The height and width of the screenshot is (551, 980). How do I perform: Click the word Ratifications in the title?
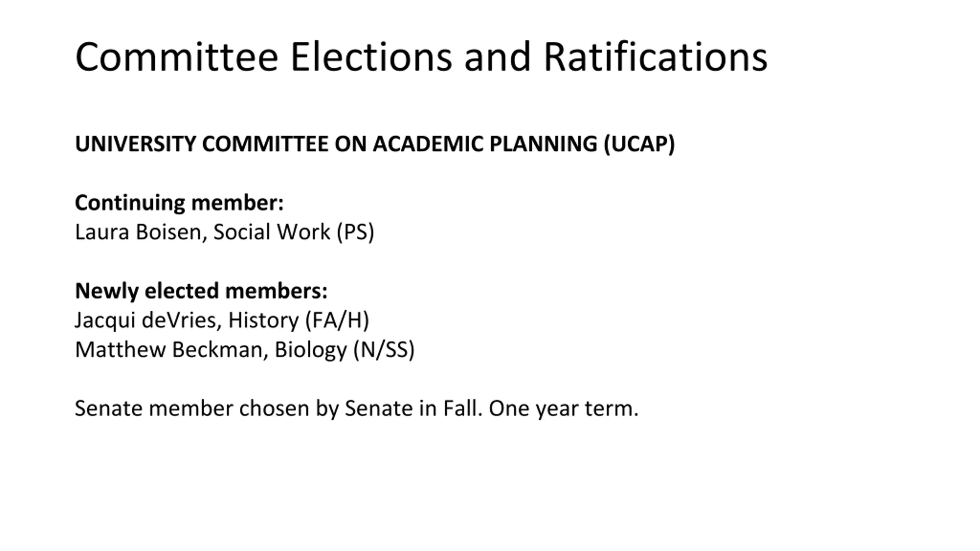[655, 57]
